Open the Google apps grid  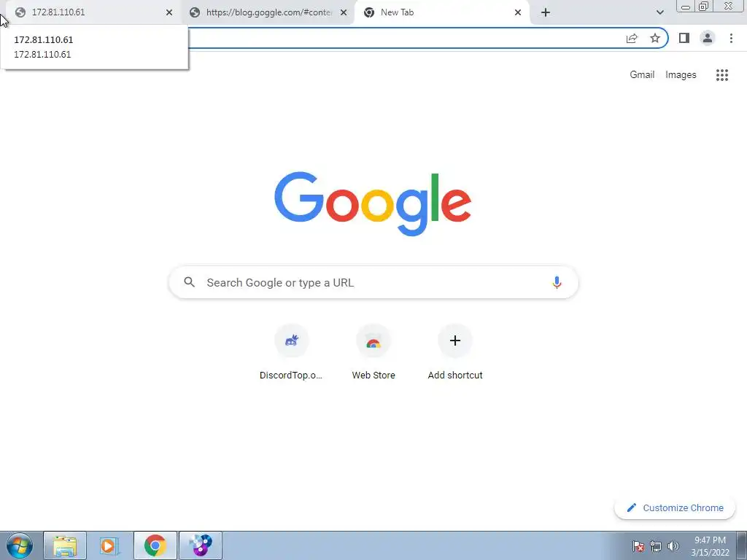[721, 75]
